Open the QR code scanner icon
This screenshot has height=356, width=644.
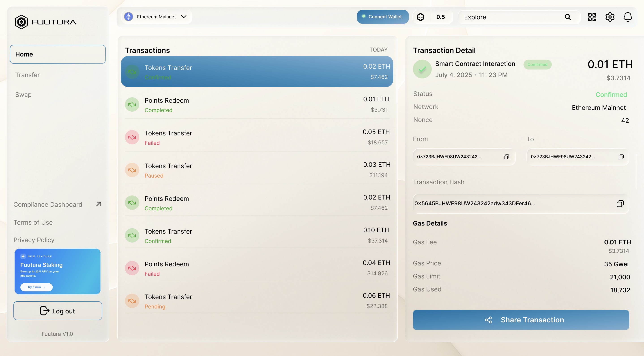click(x=592, y=17)
